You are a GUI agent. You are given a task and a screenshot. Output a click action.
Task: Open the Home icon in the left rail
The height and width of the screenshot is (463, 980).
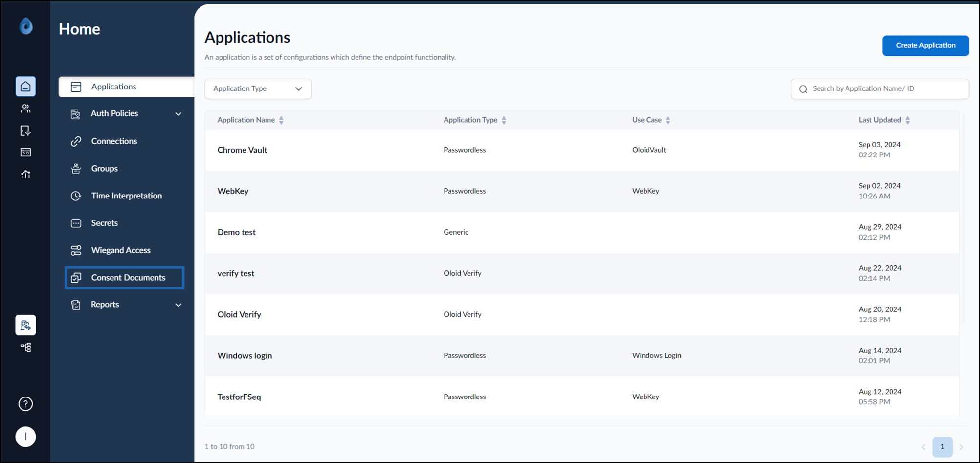click(x=25, y=87)
